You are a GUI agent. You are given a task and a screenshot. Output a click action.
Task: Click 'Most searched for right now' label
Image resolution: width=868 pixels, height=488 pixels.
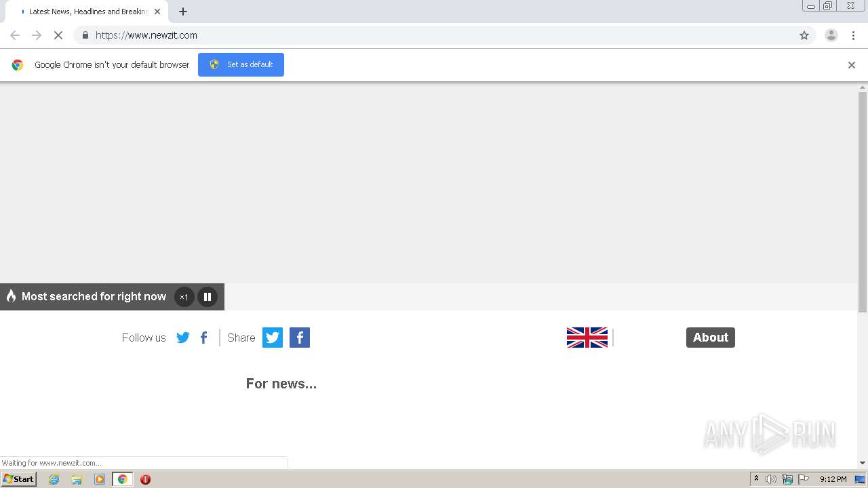(94, 296)
